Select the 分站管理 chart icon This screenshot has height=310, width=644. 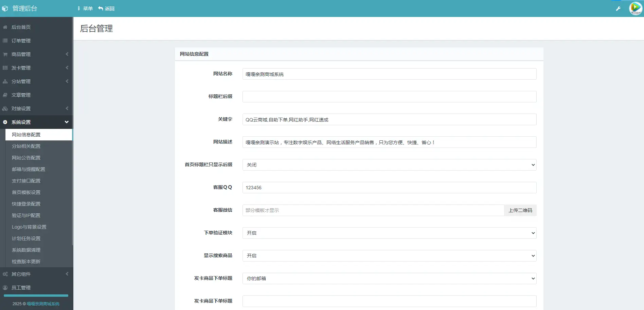coord(5,81)
